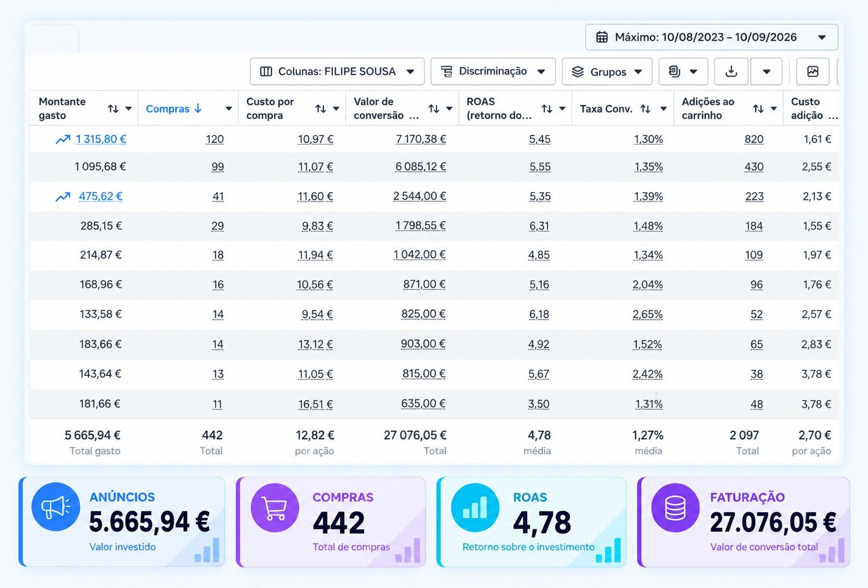Viewport: 868px width, 588px height.
Task: Sort by Montante gasto arrows icon
Action: point(113,108)
